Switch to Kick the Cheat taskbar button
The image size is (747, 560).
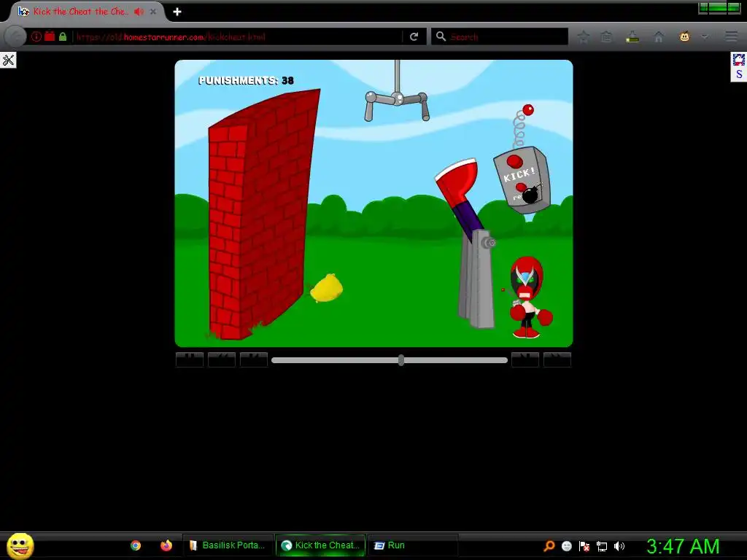(321, 545)
